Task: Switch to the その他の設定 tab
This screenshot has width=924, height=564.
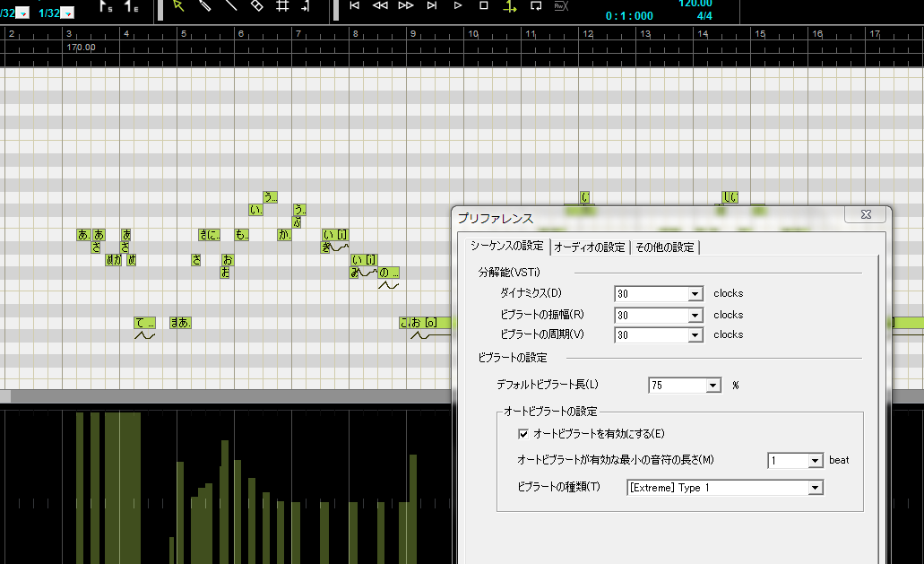Action: point(665,247)
